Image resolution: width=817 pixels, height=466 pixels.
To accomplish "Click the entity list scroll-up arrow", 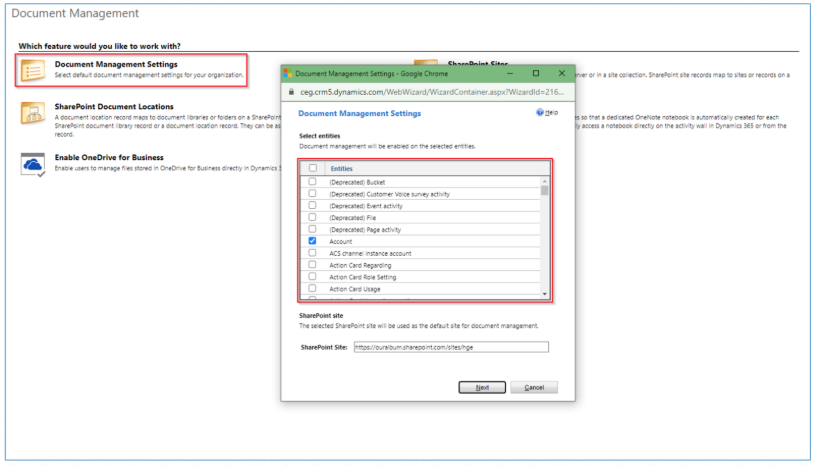I will click(545, 180).
